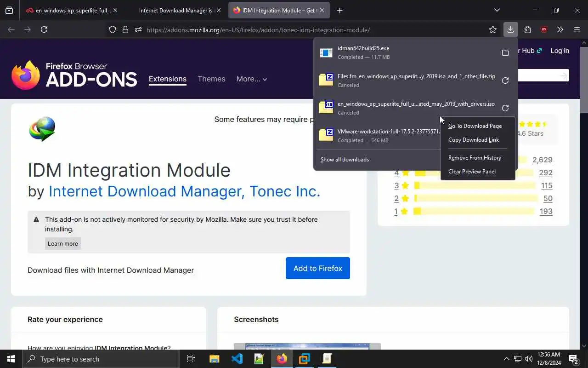This screenshot has height=368, width=588.
Task: Click the Firefox Browser Add-ons logo
Action: click(x=74, y=75)
